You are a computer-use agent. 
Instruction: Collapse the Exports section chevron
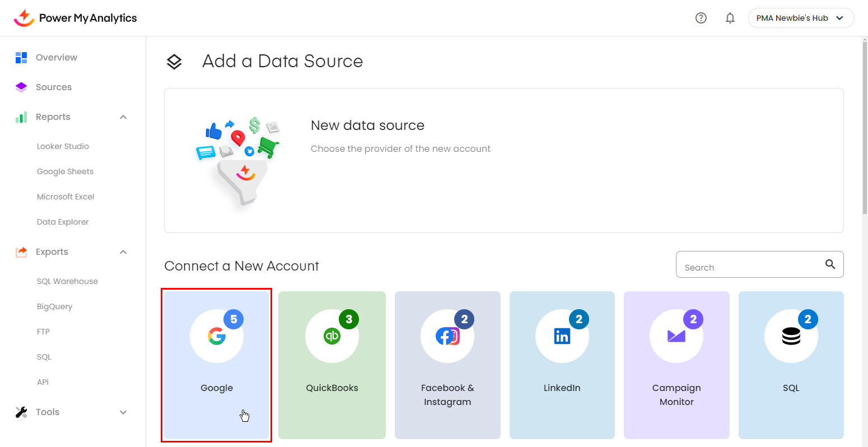[123, 252]
